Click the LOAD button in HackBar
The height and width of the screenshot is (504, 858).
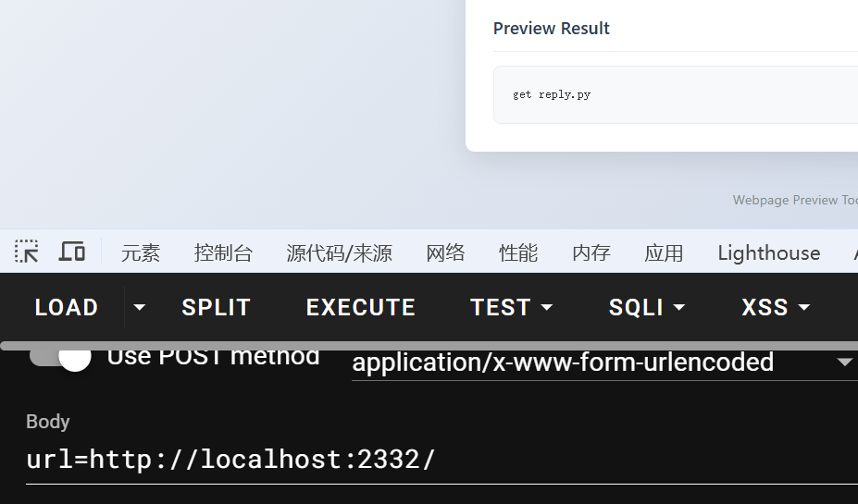(x=67, y=307)
